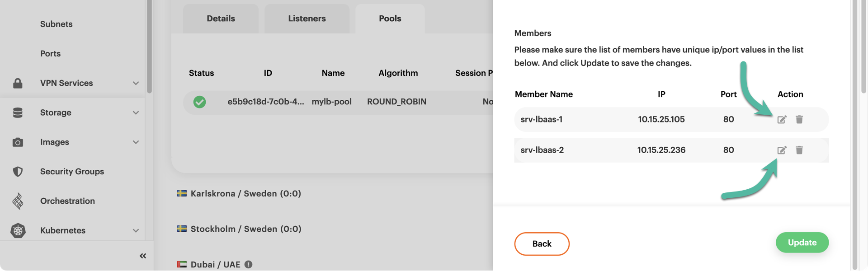Edit the srv-lbaas-2 member
The image size is (868, 271).
pos(782,150)
